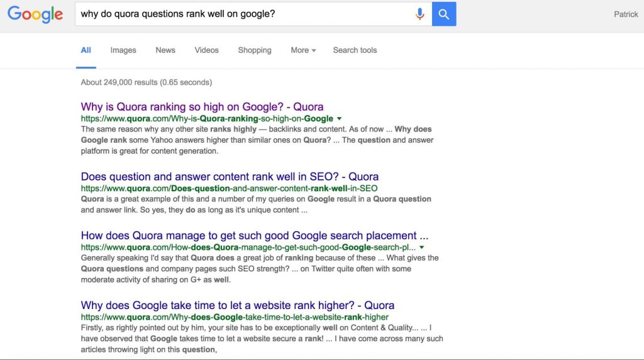Click green URL Why-does-Google-take-time

[235, 317]
